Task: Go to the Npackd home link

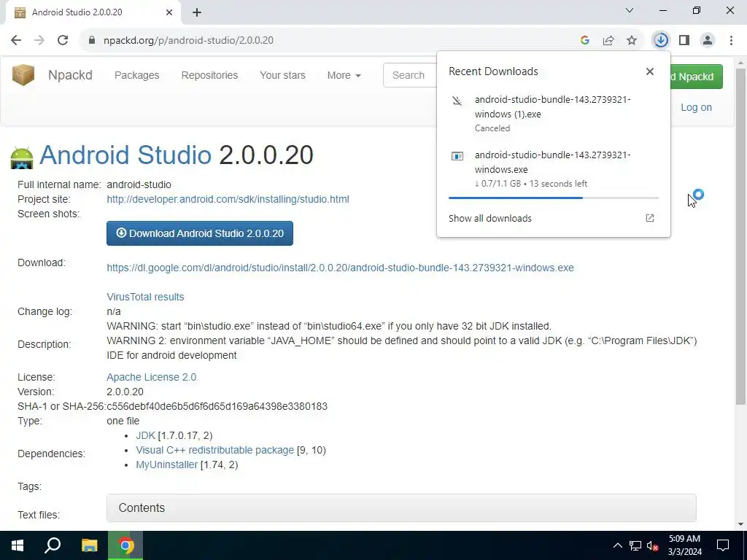Action: [x=70, y=75]
